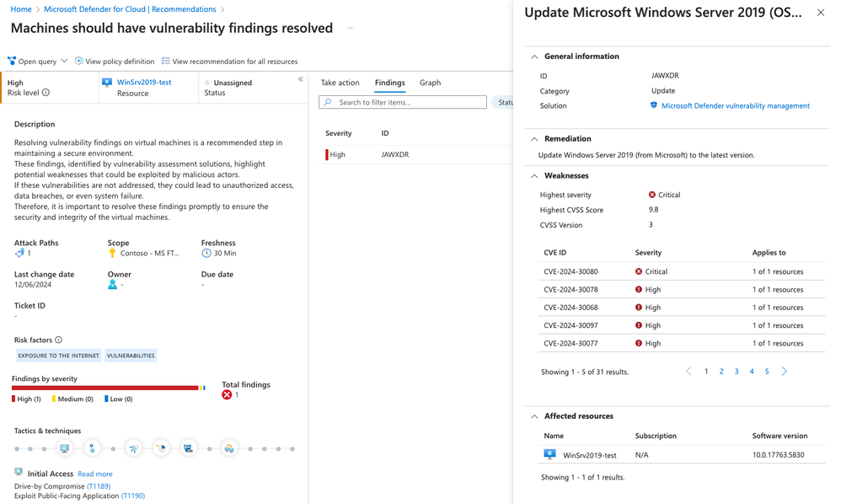Click the Critical icon in CVE-2024-30080 row
841x504 pixels.
[x=639, y=271]
